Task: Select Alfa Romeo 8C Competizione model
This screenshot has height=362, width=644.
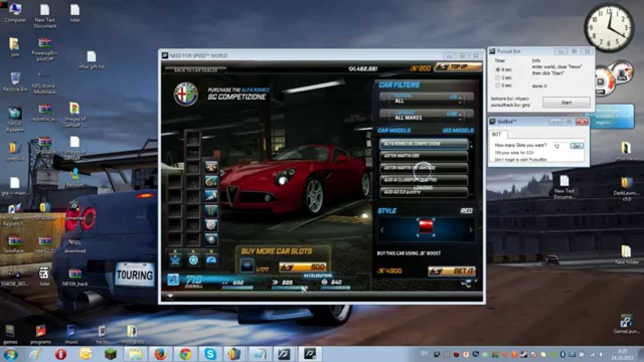Action: click(424, 144)
